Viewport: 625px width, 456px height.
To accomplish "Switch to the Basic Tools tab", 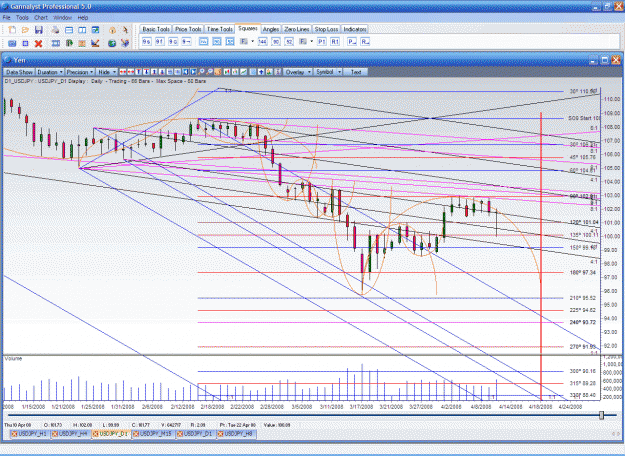I will pyautogui.click(x=156, y=29).
